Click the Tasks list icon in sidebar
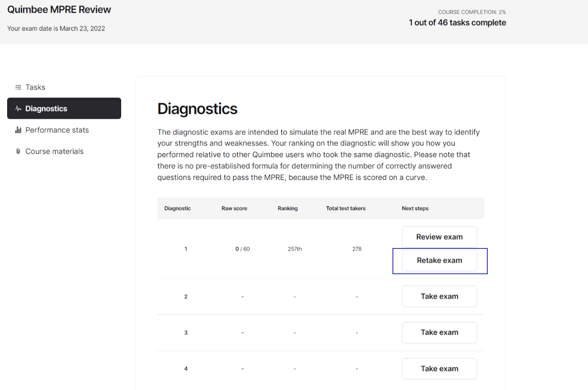Viewport: 588px width, 390px height. 18,87
